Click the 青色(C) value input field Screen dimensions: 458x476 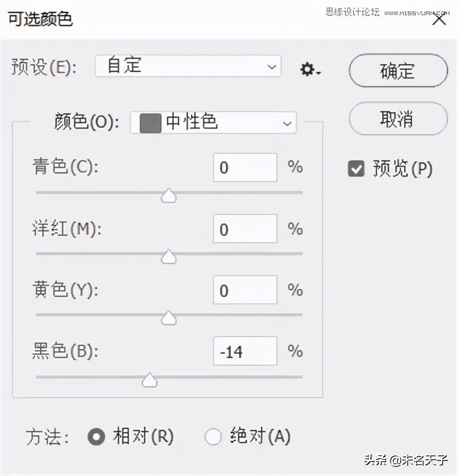click(x=245, y=167)
